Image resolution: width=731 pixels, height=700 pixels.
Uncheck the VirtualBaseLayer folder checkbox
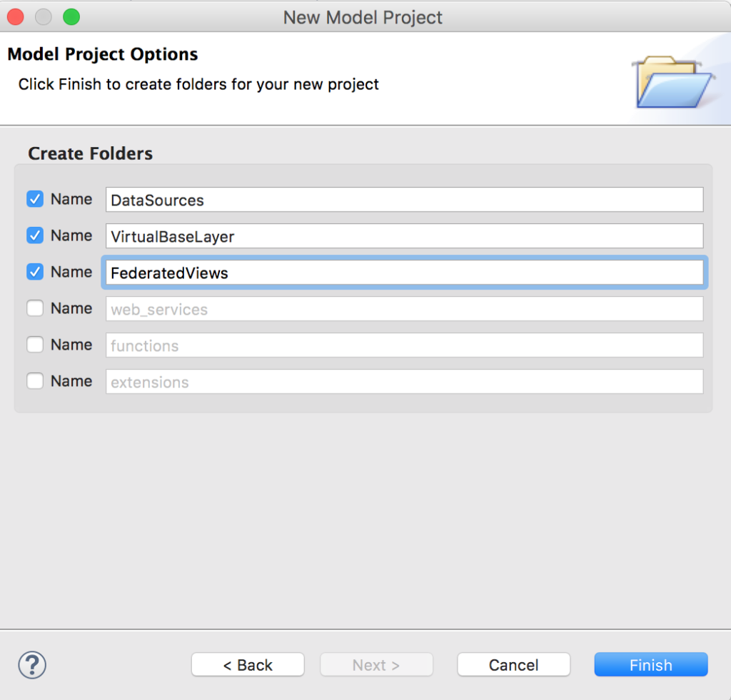click(x=35, y=235)
